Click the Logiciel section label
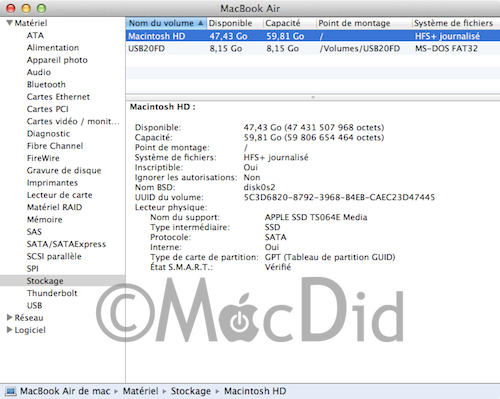Image resolution: width=500 pixels, height=399 pixels. point(30,330)
